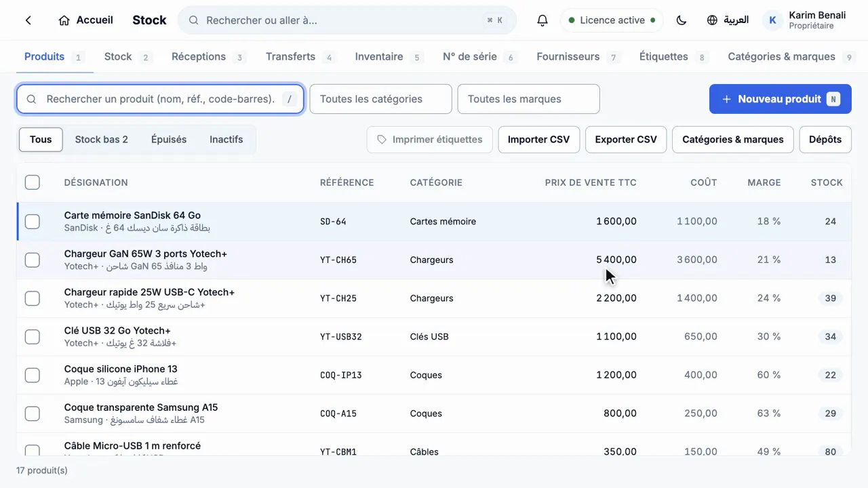Viewport: 868px width, 488px height.
Task: Click reference YT-CH65
Action: pyautogui.click(x=338, y=260)
